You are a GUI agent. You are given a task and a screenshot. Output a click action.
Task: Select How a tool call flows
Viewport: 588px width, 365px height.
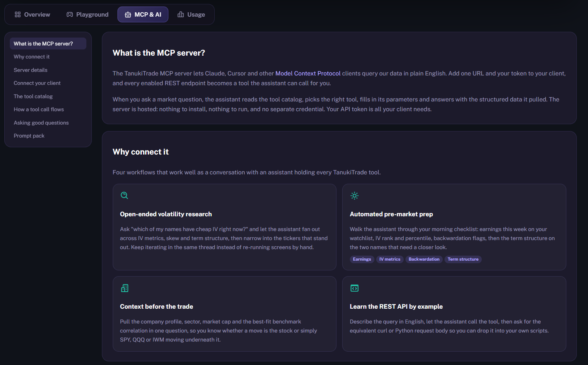point(48,109)
